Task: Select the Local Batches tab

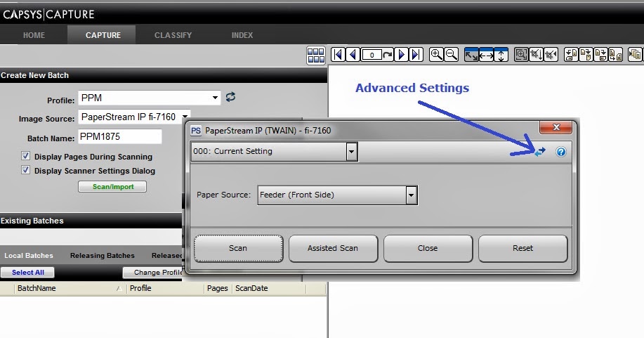Action: pyautogui.click(x=29, y=255)
